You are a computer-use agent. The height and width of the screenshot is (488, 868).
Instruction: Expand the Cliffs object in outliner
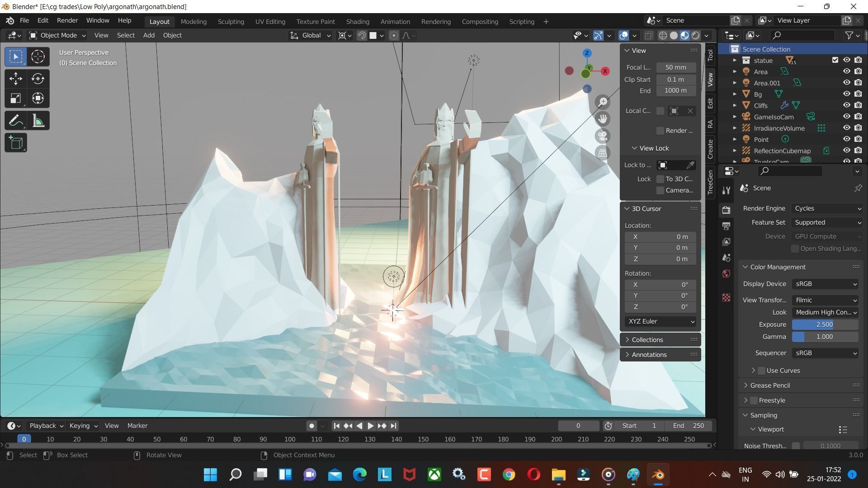pos(735,105)
